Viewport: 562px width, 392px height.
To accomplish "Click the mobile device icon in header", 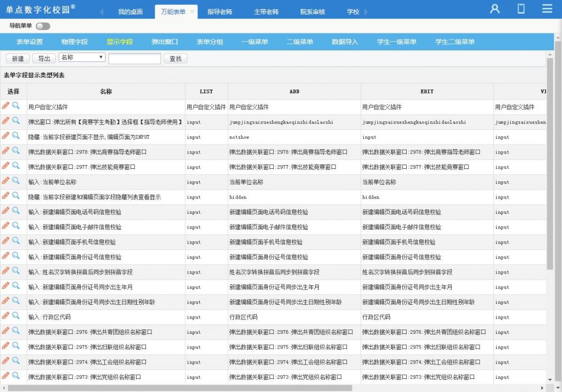I will coord(521,8).
